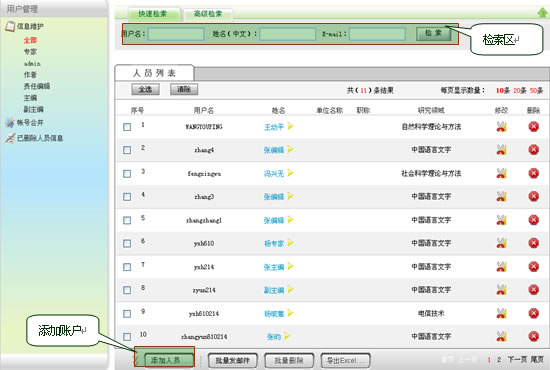Click the green up arrow at top right
This screenshot has width=550, height=370.
coord(542,13)
